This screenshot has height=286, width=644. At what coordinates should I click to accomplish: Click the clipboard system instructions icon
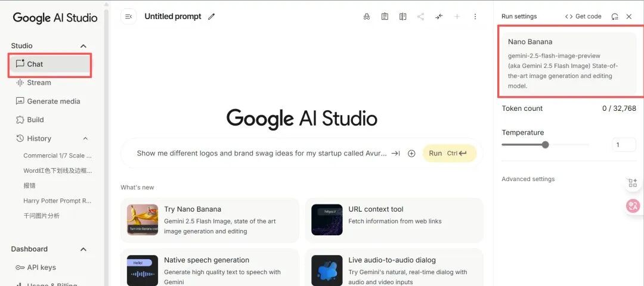[385, 17]
